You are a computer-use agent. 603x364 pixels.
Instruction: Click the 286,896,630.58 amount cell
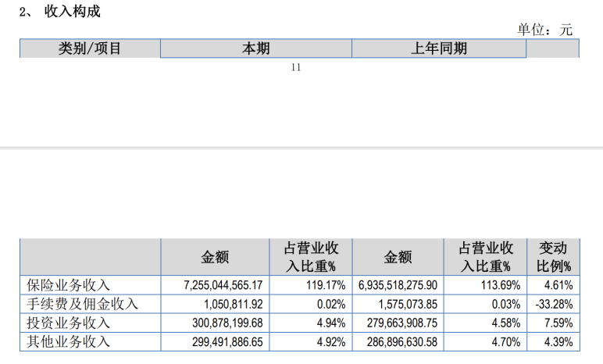(402, 341)
